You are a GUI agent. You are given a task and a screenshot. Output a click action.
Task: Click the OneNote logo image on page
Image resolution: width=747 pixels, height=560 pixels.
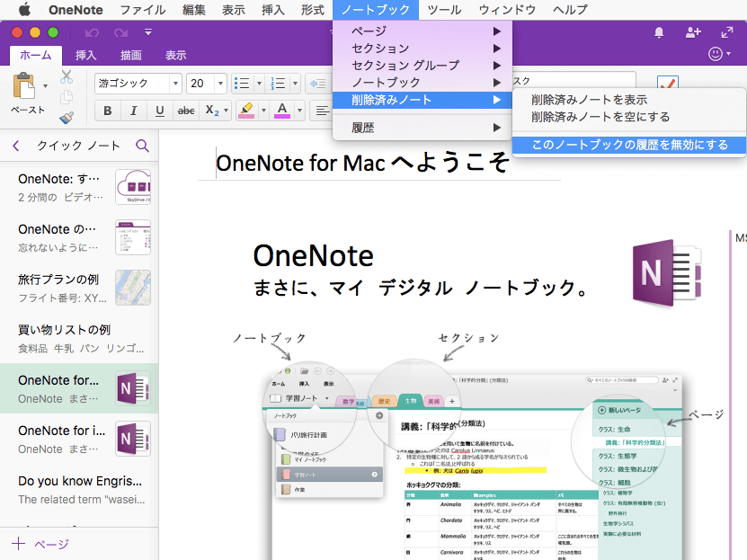pyautogui.click(x=667, y=273)
